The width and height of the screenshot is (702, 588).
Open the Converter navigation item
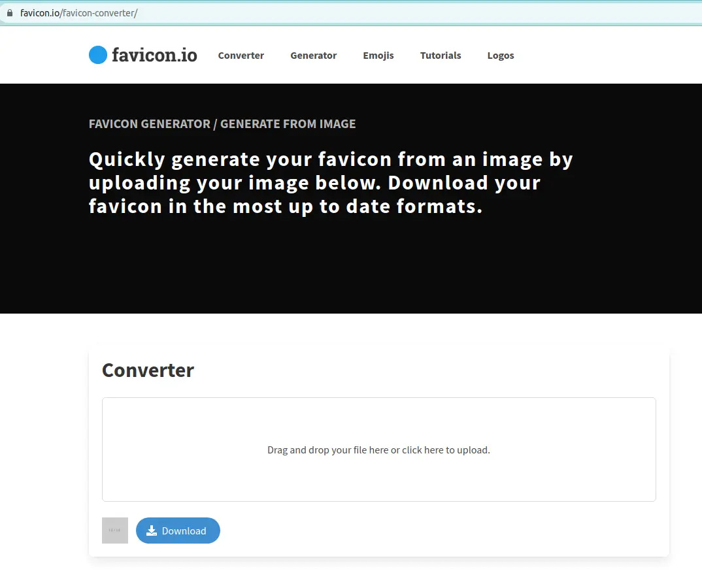[x=241, y=56]
